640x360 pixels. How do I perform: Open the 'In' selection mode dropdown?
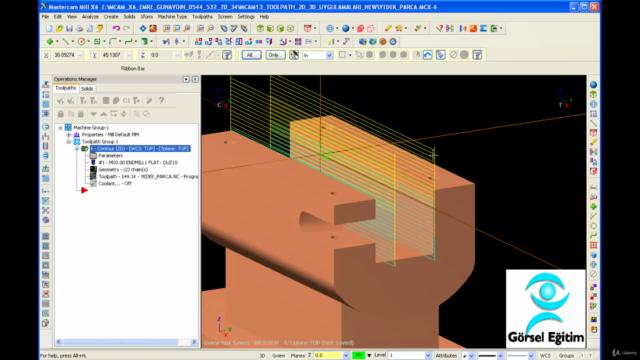pos(329,55)
